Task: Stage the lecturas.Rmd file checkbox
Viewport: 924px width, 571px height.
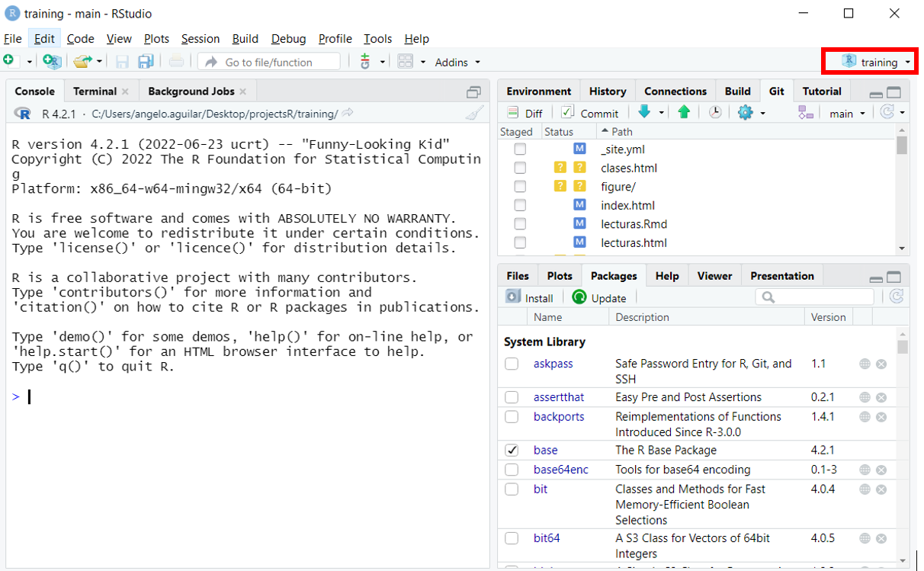Action: pos(520,224)
